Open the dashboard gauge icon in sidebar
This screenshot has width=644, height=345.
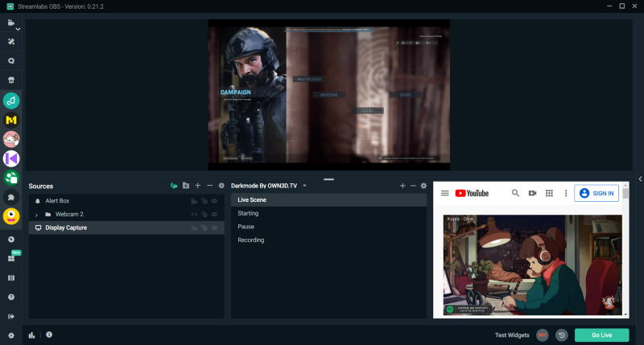(x=11, y=239)
